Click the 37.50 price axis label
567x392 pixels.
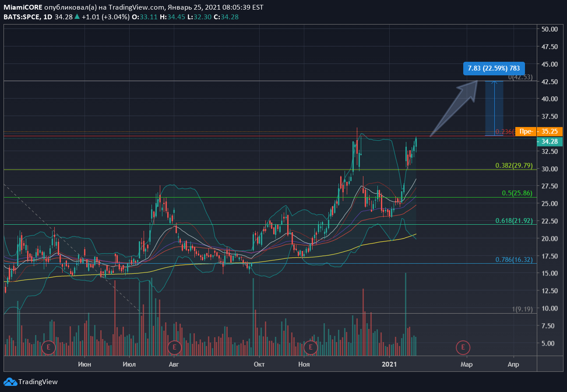(x=549, y=117)
